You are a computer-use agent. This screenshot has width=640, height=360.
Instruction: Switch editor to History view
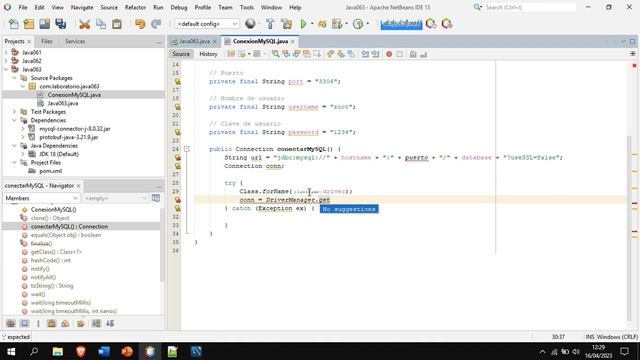[208, 54]
